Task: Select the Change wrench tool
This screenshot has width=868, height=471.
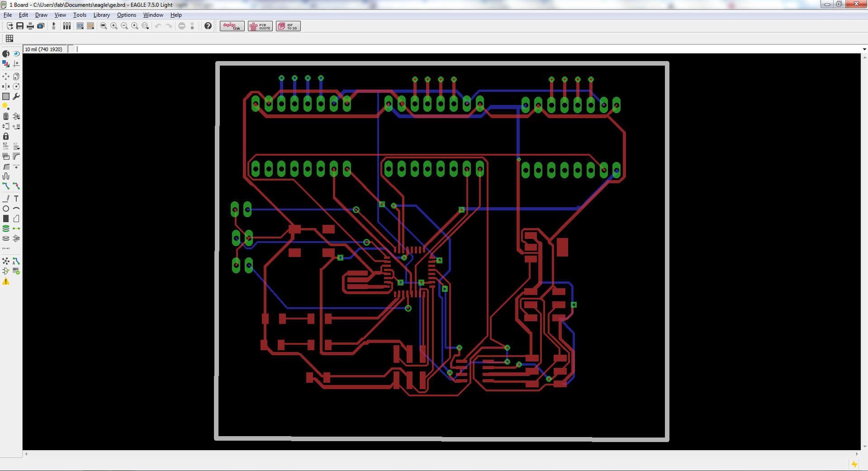Action: point(16,96)
